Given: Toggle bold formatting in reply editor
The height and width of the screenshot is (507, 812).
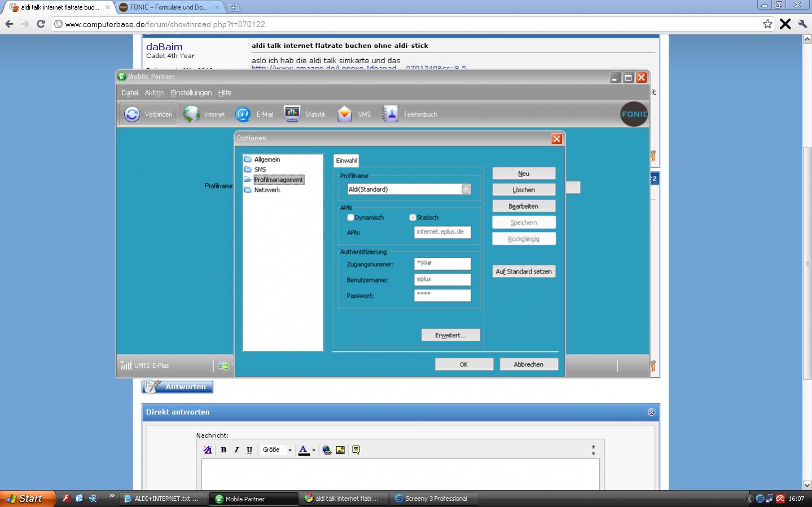Looking at the screenshot, I should click(223, 450).
